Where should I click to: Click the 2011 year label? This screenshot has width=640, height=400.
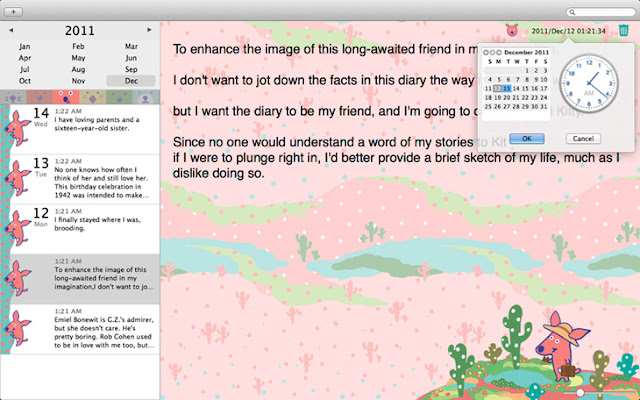[x=80, y=31]
